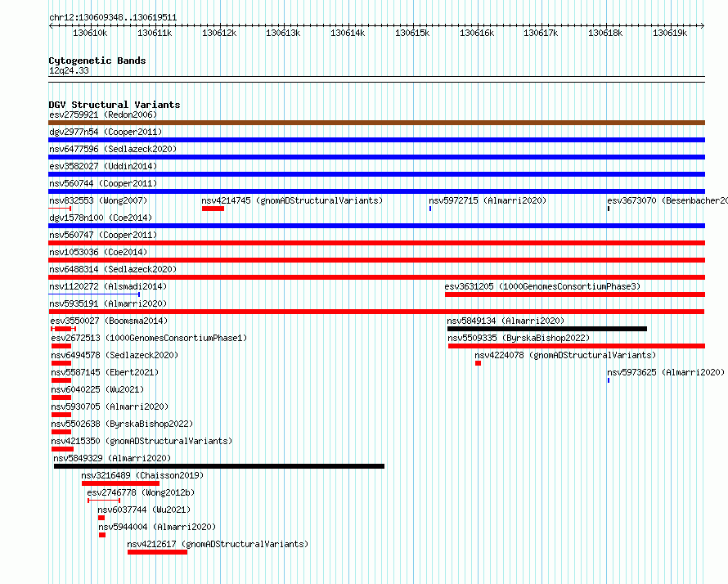
Task: Select esv2672513 (1000GenomesConsortiumPhase1) label
Action: coord(149,338)
